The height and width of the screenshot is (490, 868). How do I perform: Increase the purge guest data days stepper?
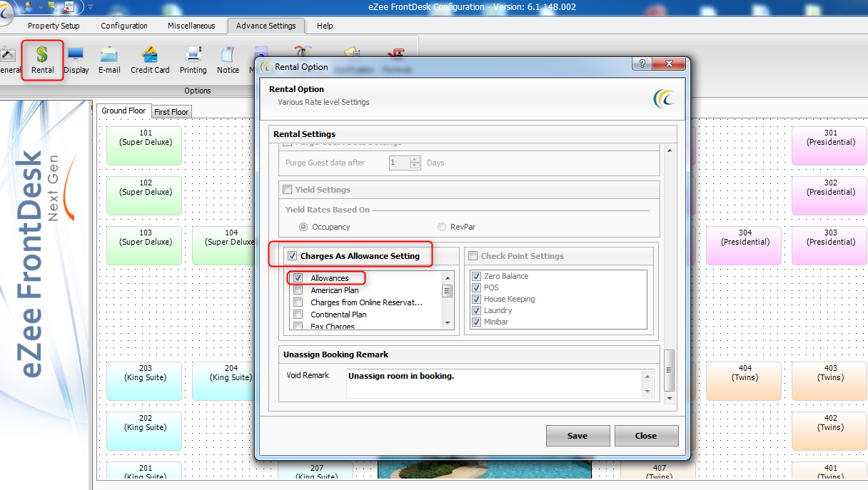point(415,160)
